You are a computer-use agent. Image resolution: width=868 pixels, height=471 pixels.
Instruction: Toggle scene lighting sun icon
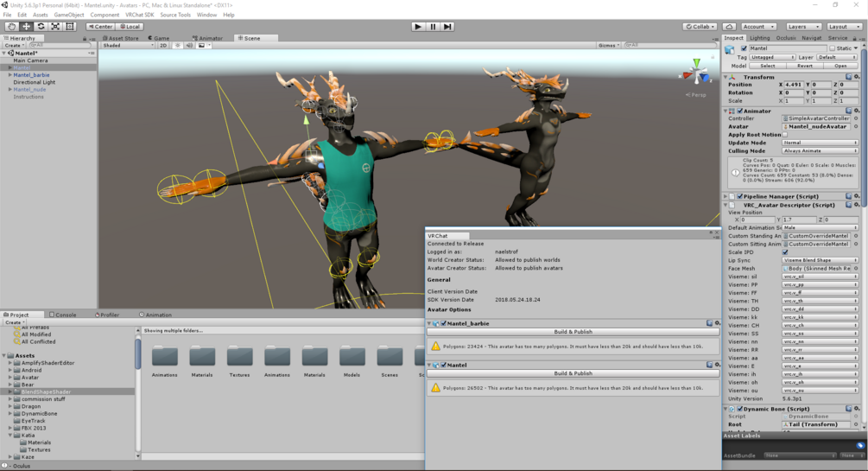177,46
